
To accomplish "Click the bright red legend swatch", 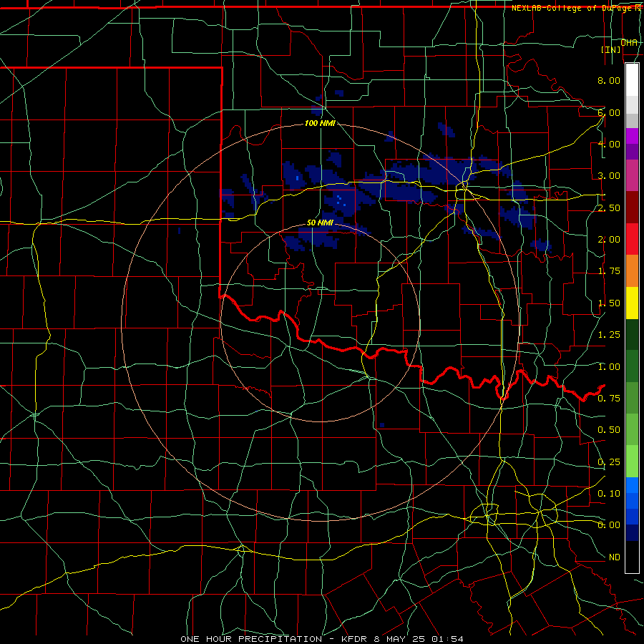I will [632, 239].
